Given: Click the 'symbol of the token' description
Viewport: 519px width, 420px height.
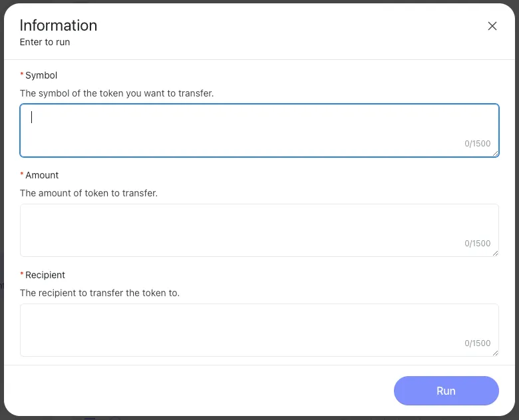Looking at the screenshot, I should tap(116, 93).
